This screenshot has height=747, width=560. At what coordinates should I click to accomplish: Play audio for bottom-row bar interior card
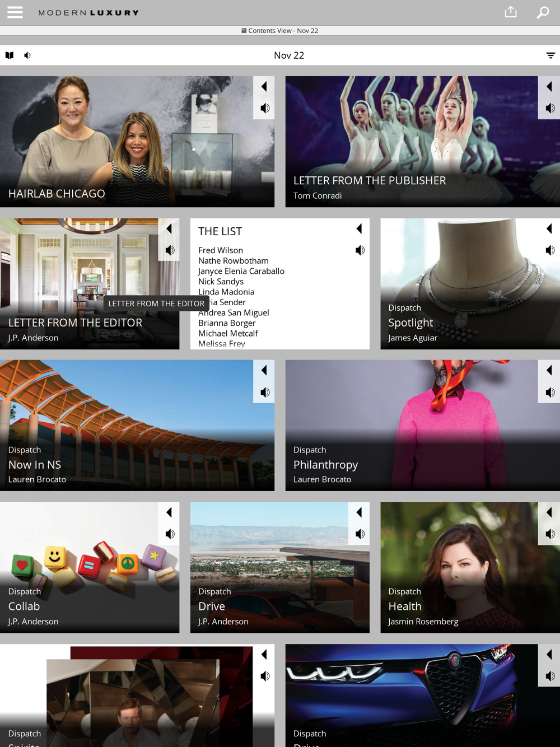(x=265, y=676)
